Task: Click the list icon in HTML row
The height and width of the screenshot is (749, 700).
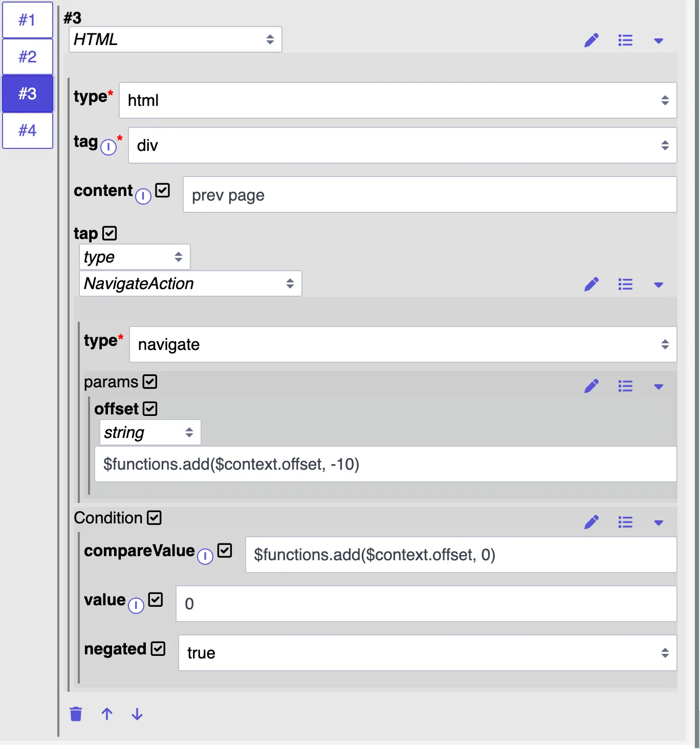Action: 625,40
